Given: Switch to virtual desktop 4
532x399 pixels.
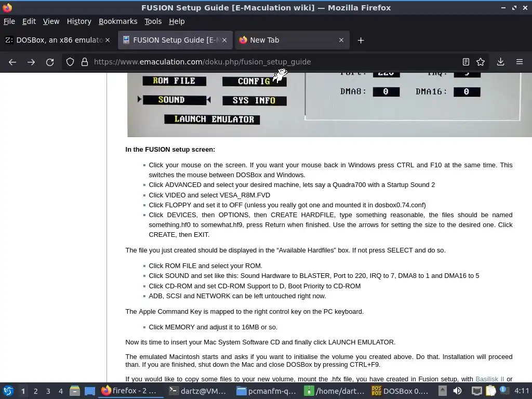Looking at the screenshot, I should point(61,391).
